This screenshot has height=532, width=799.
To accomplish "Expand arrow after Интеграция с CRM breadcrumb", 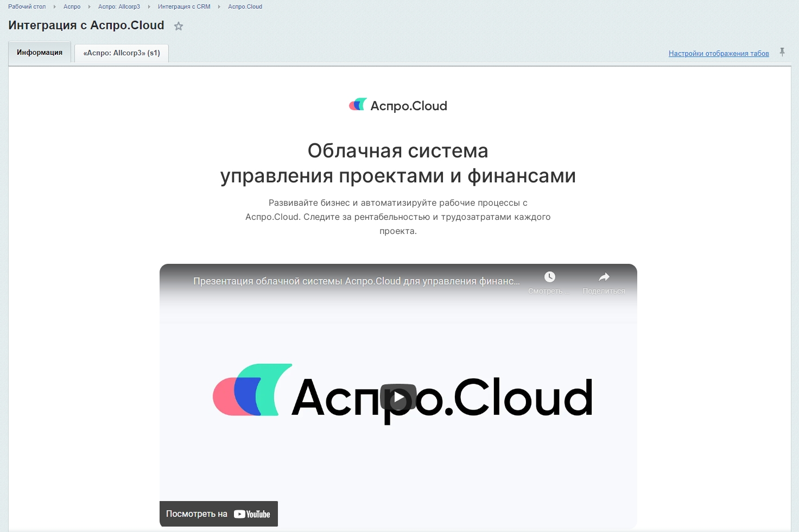I will [x=219, y=7].
